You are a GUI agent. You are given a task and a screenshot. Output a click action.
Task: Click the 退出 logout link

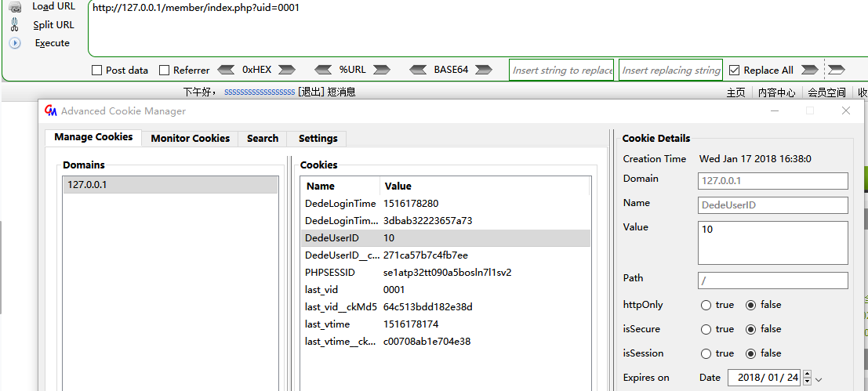[x=311, y=92]
